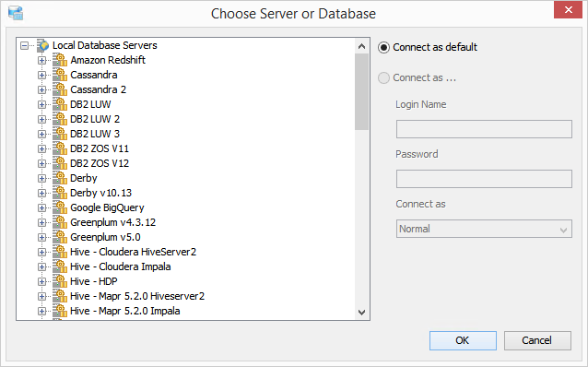
Task: Click the Cassandra 2 server icon
Action: click(x=60, y=89)
